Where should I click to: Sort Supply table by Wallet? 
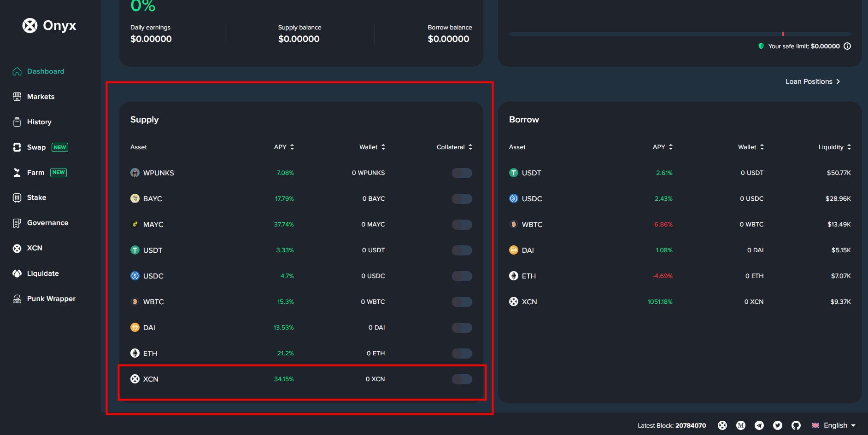coord(372,147)
